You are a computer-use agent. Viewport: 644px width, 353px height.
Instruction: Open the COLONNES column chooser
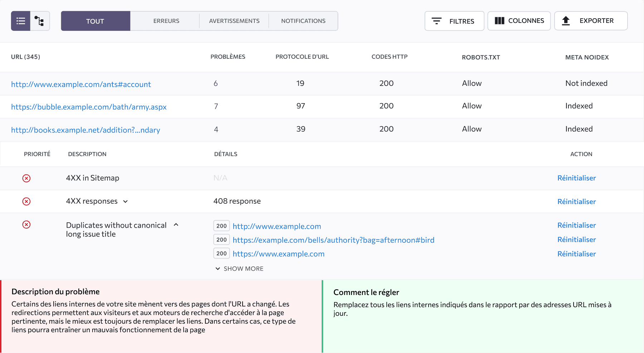point(519,21)
